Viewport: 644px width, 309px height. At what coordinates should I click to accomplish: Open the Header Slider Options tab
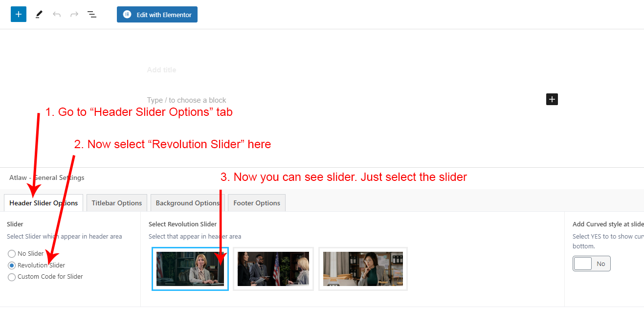[x=44, y=203]
